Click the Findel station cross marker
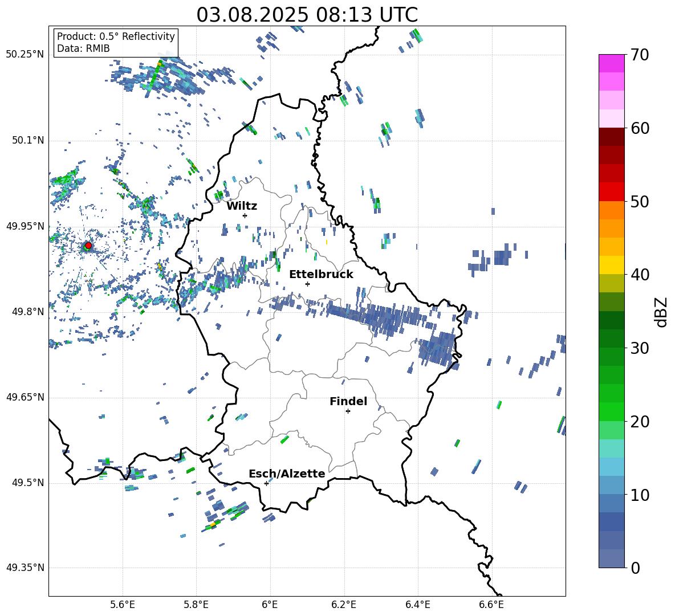This screenshot has height=616, width=675. [x=348, y=411]
